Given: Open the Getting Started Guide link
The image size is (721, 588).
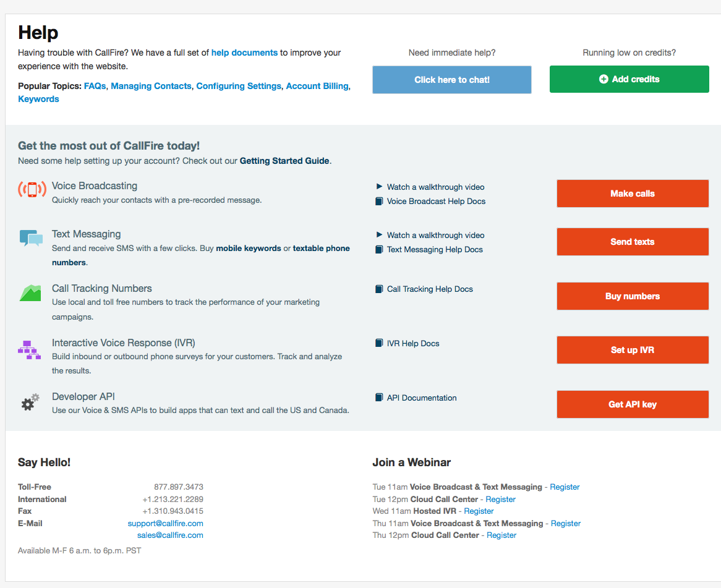Looking at the screenshot, I should [284, 161].
